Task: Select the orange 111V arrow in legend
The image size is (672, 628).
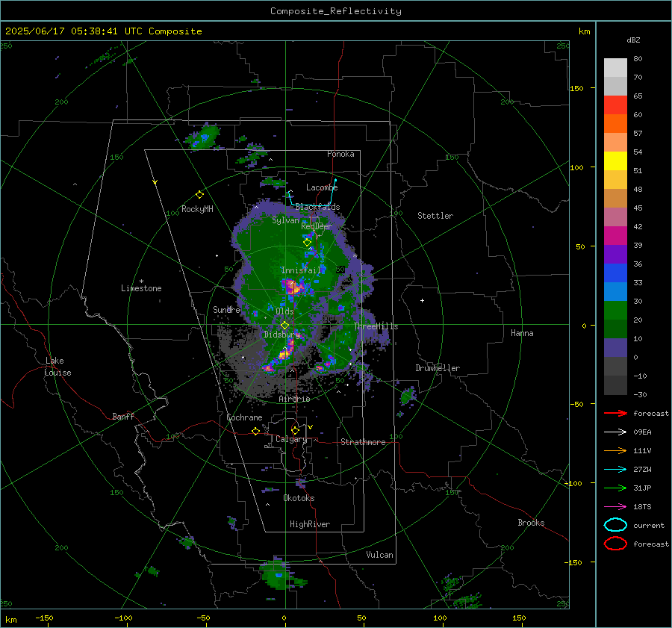Action: tap(615, 450)
